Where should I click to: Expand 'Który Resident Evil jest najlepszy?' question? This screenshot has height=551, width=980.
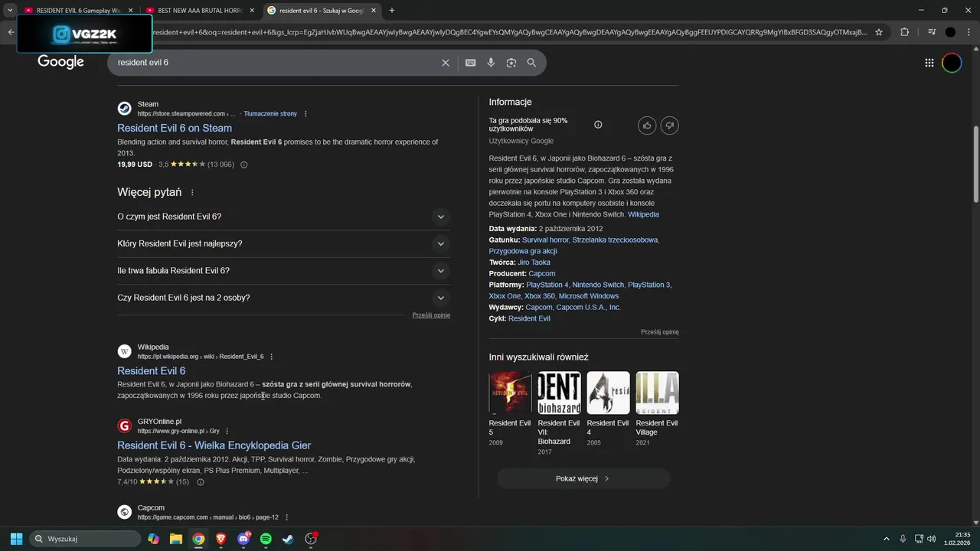point(283,243)
